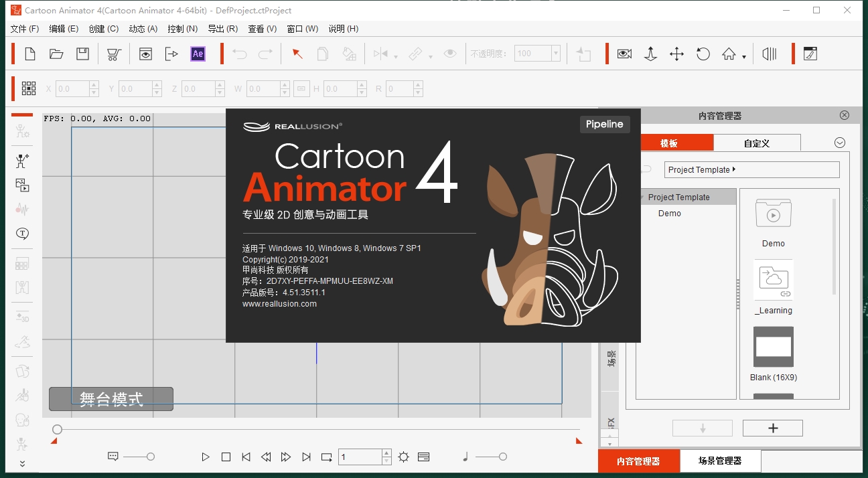Open the _Learning link thumbnail
This screenshot has width=868, height=478.
pos(774,281)
